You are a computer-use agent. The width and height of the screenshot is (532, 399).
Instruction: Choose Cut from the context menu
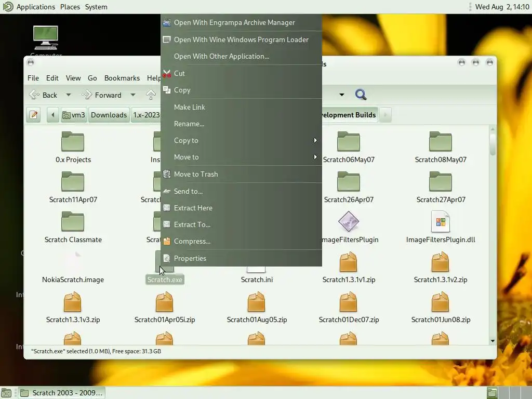coord(241,73)
